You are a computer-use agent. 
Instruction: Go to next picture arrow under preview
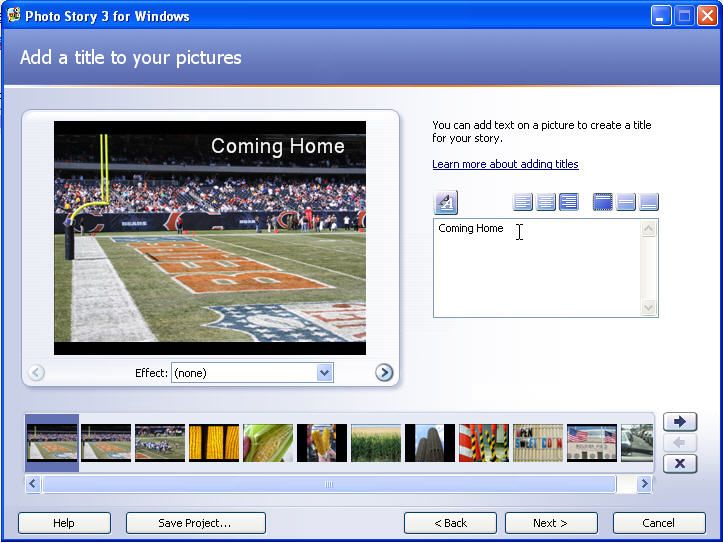point(384,372)
